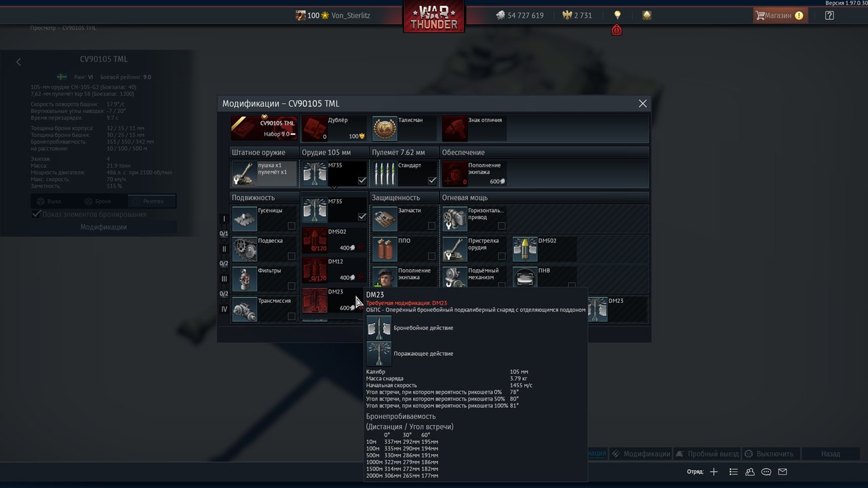Open the help question mark icon
The image size is (868, 488).
829,15
